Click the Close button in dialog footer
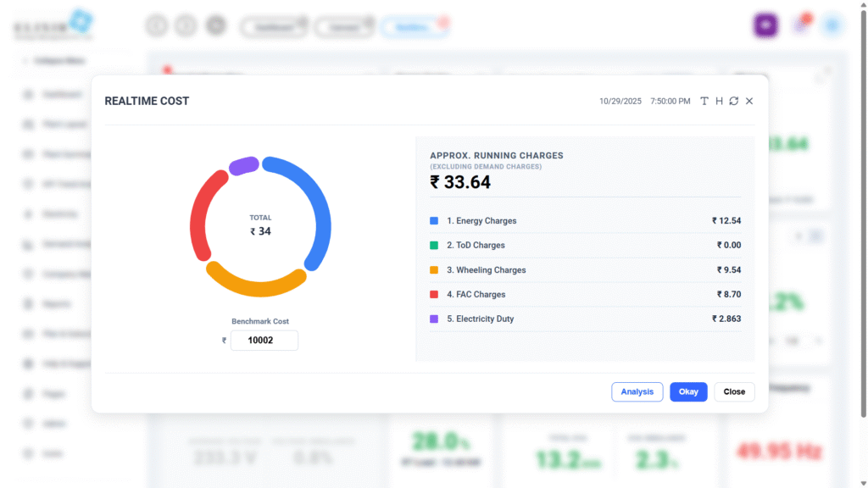The width and height of the screenshot is (868, 488). pyautogui.click(x=734, y=392)
